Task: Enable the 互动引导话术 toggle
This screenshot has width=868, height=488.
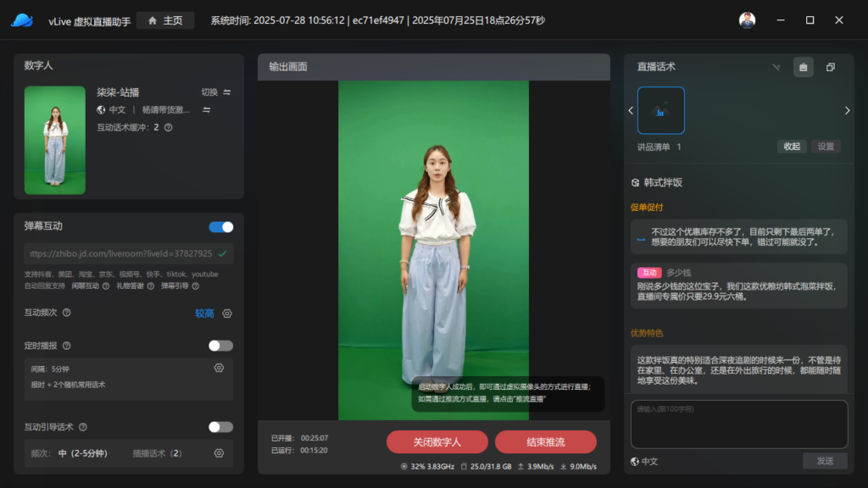Action: [220, 427]
